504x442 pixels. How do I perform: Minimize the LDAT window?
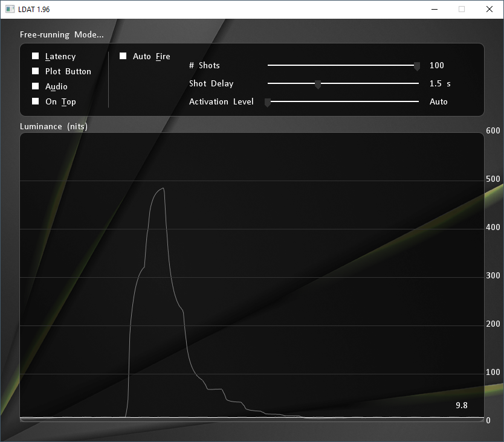[434, 9]
